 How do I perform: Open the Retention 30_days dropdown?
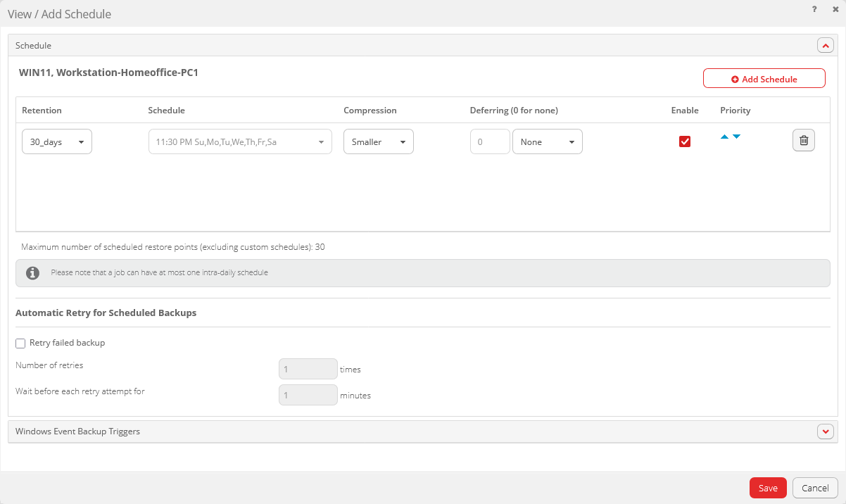point(57,141)
